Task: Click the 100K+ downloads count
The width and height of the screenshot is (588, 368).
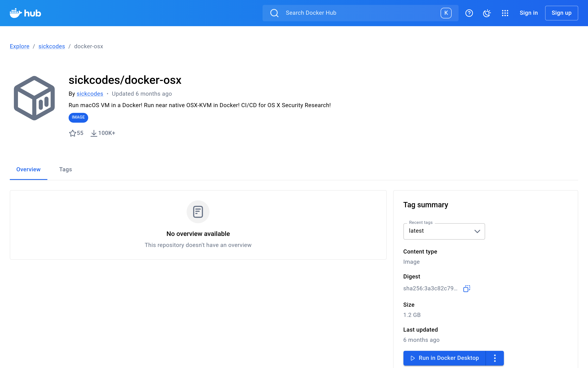Action: pos(107,133)
